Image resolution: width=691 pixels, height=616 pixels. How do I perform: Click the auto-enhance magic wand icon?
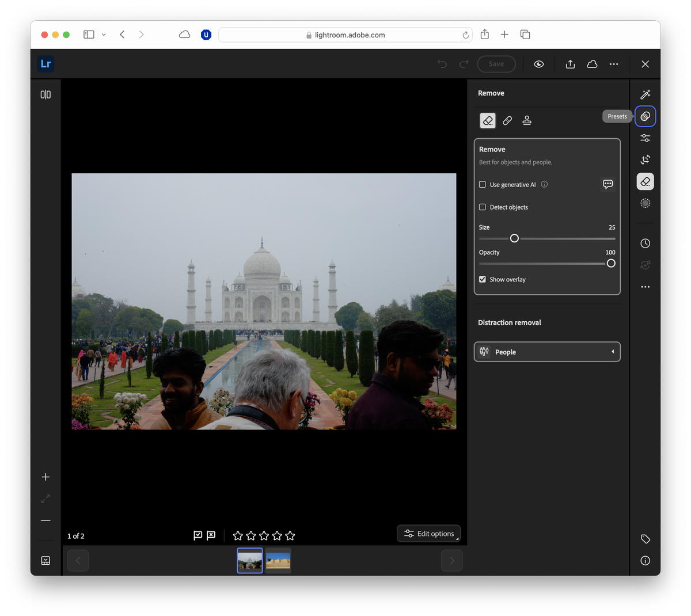click(645, 94)
